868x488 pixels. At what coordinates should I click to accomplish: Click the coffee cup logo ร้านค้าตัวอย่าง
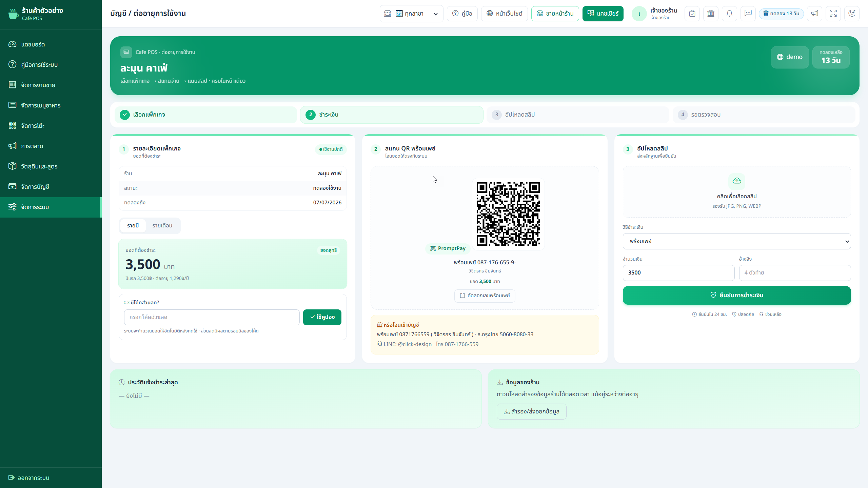coord(13,14)
